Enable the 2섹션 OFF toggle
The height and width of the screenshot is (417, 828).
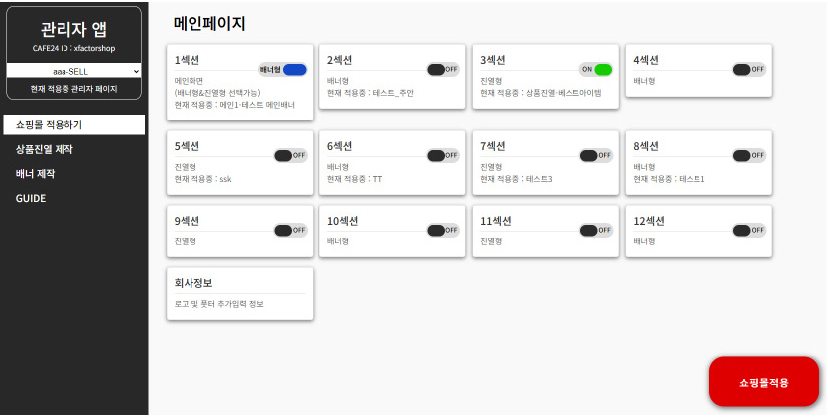pyautogui.click(x=443, y=70)
